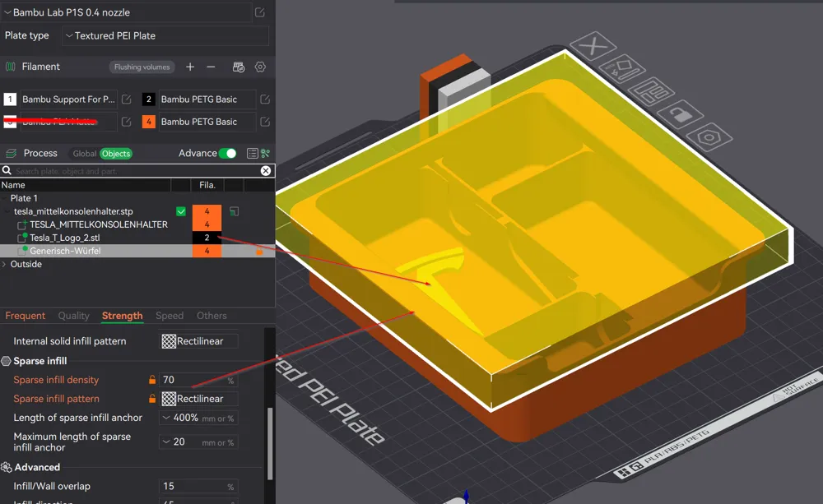823x504 pixels.
Task: Select the Strength tab
Action: [123, 316]
